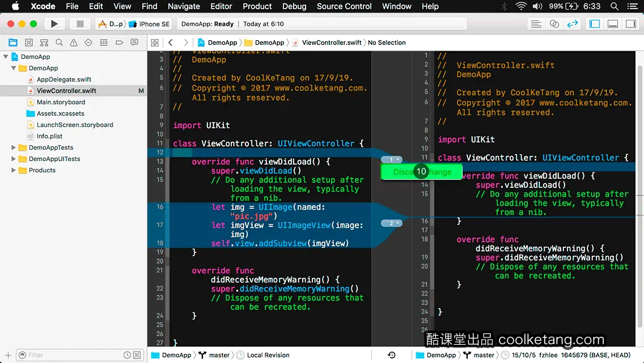Stop the running task button
Screen dimensions: 644x363
[80, 24]
